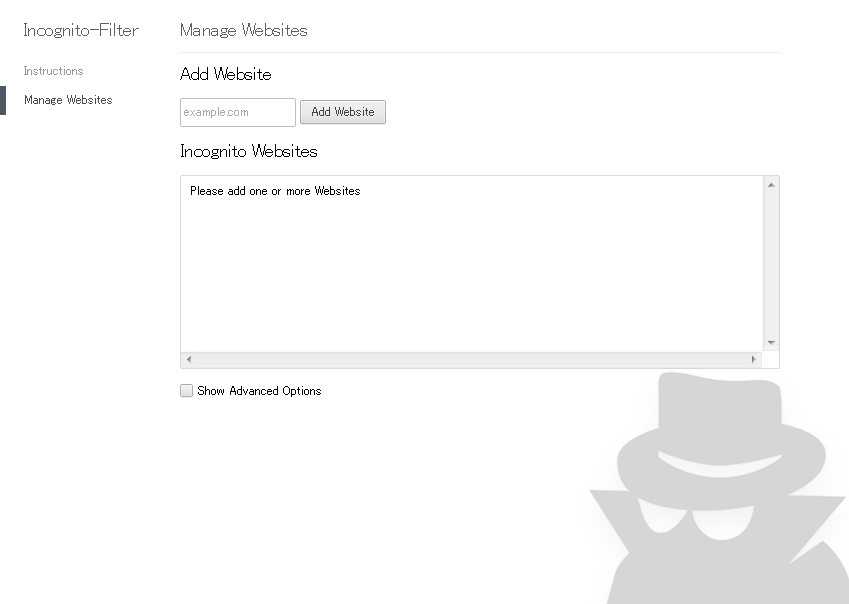Click the 'Please add one or more Websites' text
Screen dimensions: 849x604
click(275, 191)
